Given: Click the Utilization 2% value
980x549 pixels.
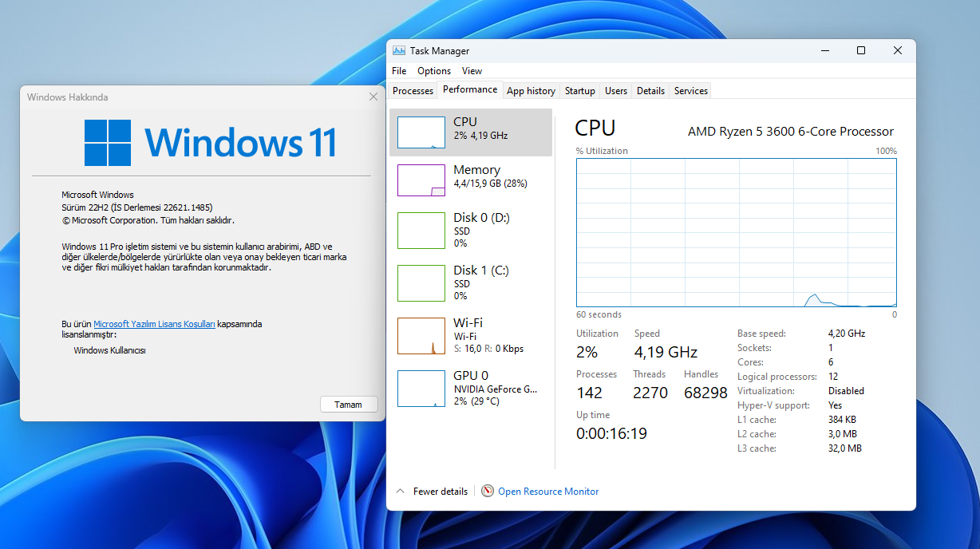Looking at the screenshot, I should (587, 353).
